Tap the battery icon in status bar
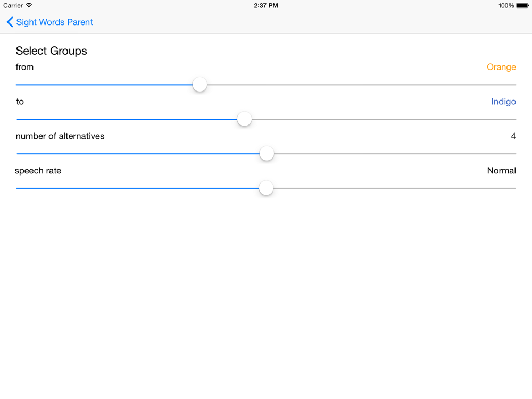The height and width of the screenshot is (399, 532). pos(522,5)
